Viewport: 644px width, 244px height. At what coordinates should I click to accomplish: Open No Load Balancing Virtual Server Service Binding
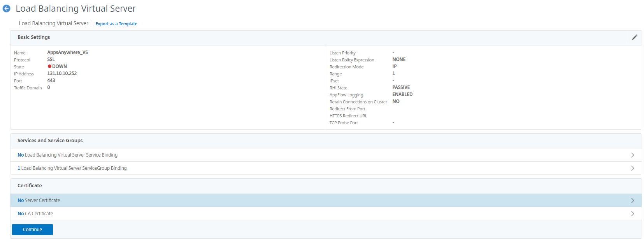tap(67, 155)
